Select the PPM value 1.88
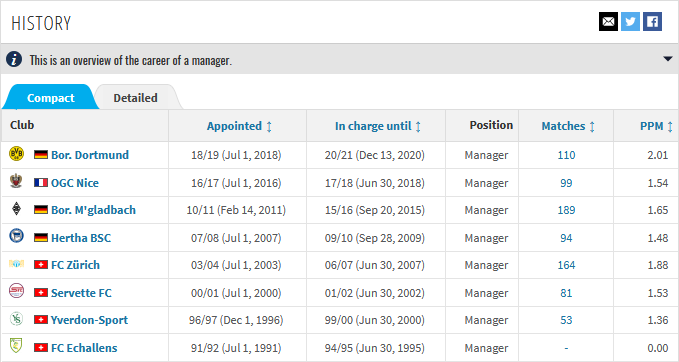 click(x=658, y=265)
